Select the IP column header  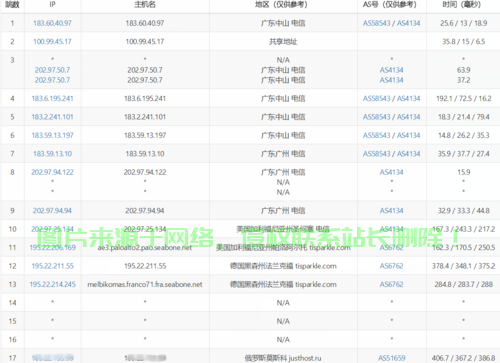click(52, 4)
